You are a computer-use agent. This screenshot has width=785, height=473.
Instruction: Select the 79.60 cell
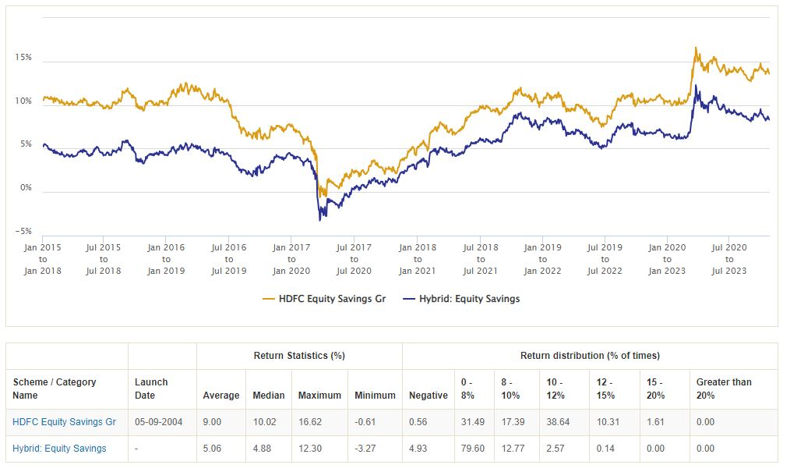pos(473,448)
